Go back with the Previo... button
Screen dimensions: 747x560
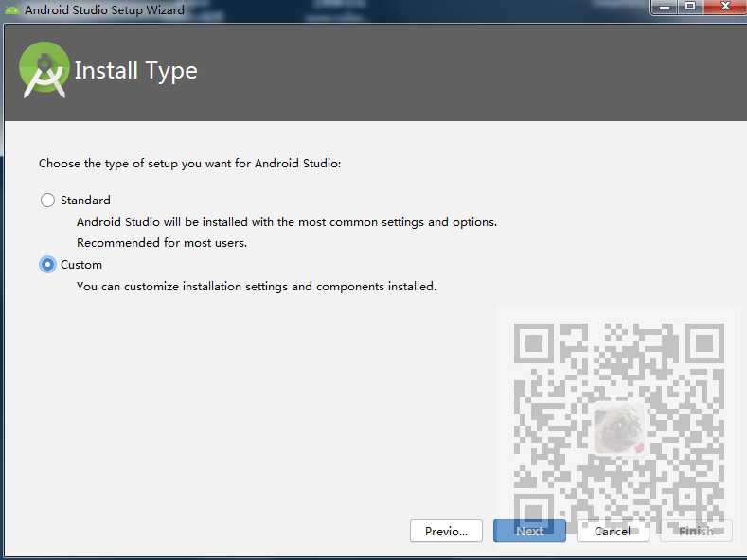coord(446,531)
